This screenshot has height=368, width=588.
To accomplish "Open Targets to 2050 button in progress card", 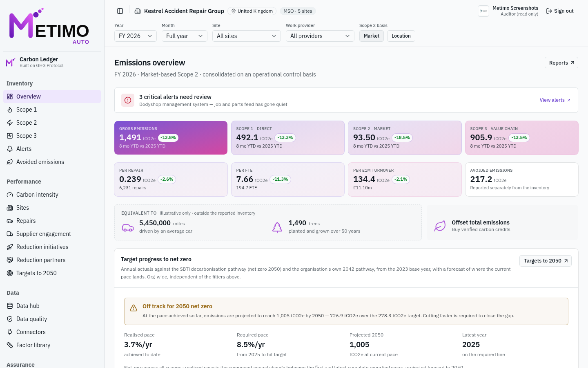I will (546, 261).
